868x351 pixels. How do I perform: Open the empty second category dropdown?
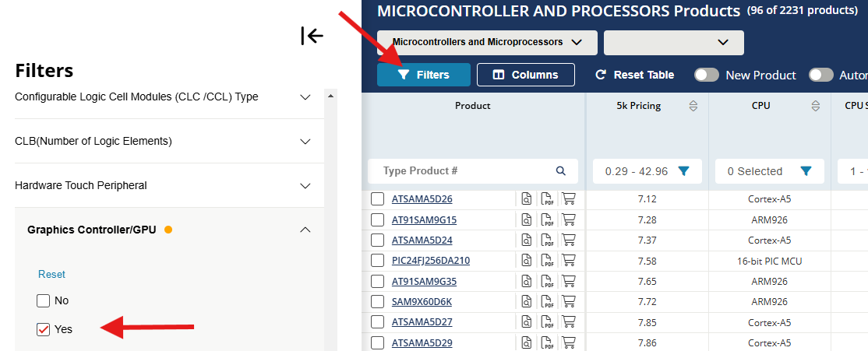click(x=674, y=43)
